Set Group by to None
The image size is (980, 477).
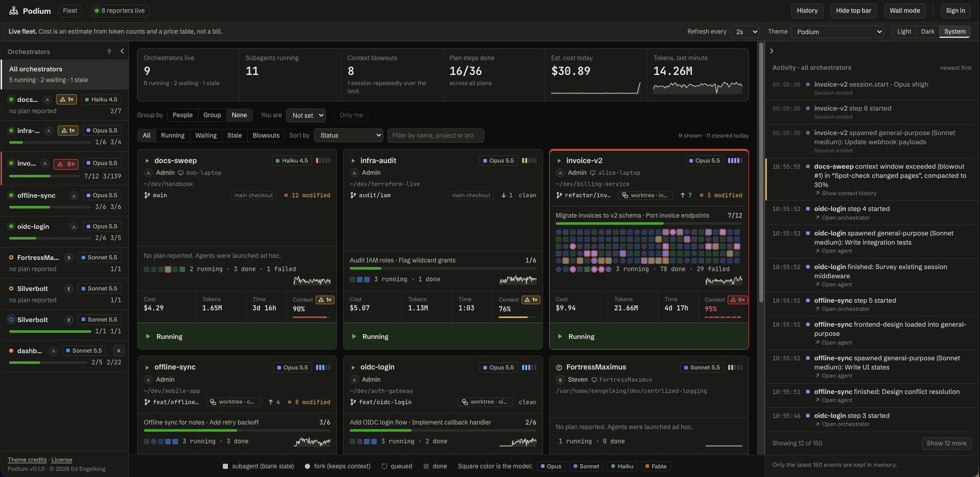coord(239,115)
